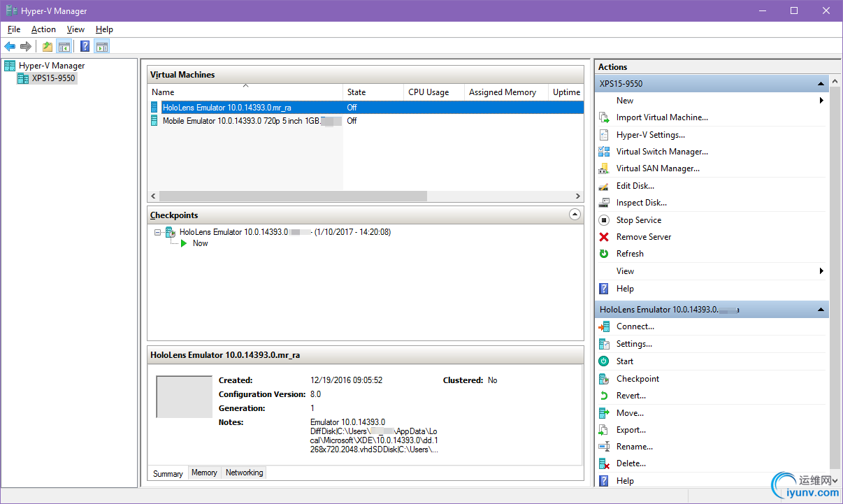The image size is (843, 504).
Task: Click the Checkpoint action icon
Action: 604,379
